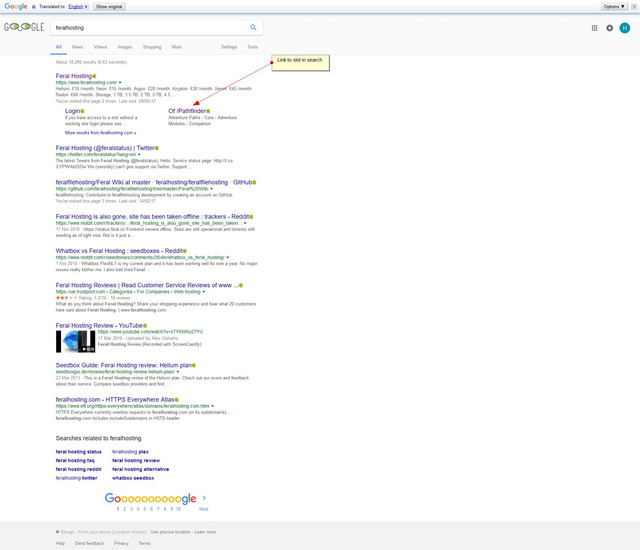
Task: Click green square beside Feral Hosting title
Action: pos(94,76)
